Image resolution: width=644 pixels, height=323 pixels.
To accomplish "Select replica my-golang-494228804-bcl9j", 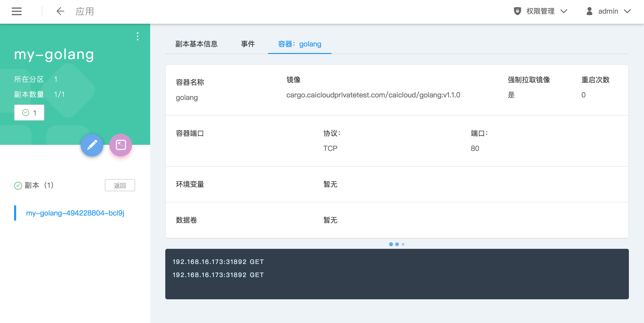I will click(x=75, y=213).
